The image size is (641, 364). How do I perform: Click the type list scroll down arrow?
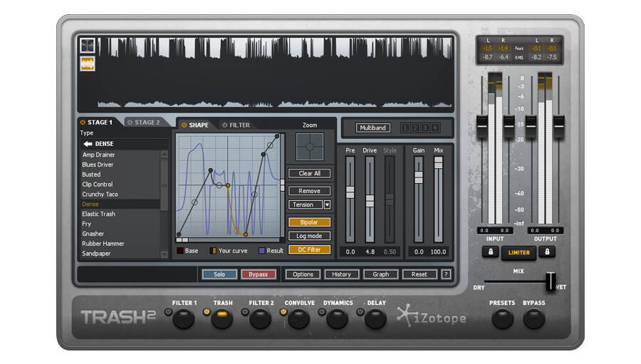click(165, 254)
